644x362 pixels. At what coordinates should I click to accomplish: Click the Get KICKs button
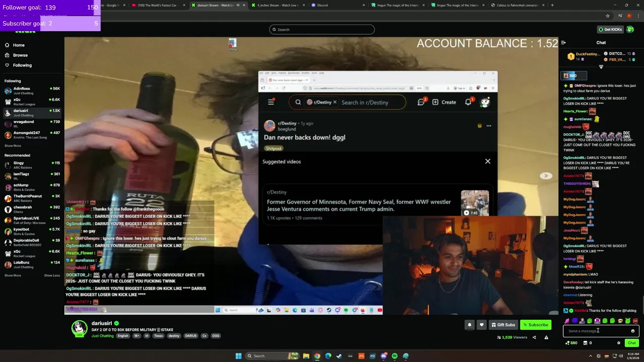pyautogui.click(x=610, y=29)
